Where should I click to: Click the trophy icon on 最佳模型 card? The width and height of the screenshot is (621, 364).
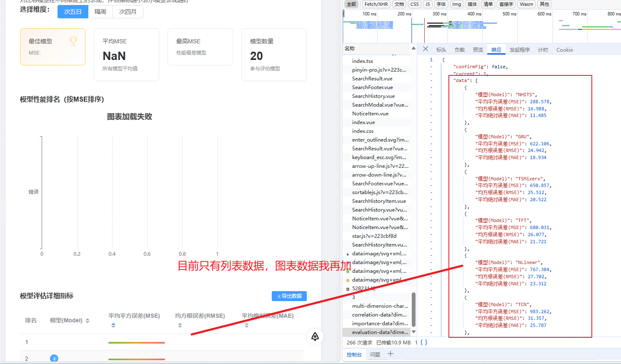(x=73, y=41)
